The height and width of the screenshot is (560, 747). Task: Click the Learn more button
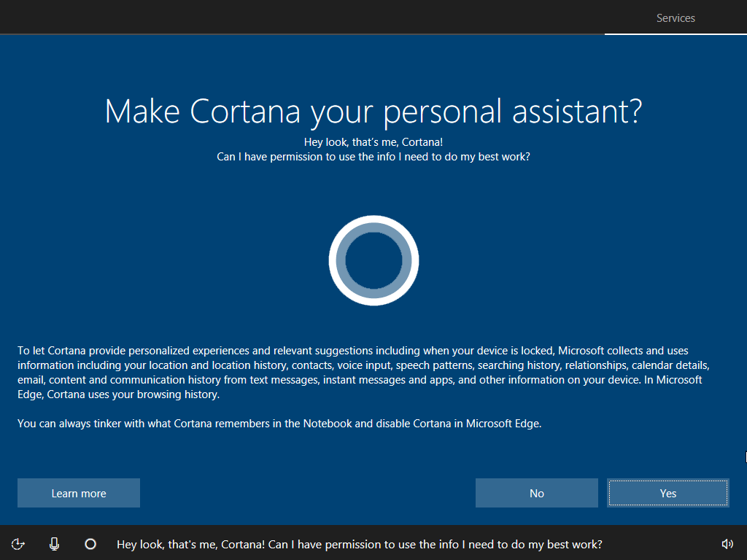(x=79, y=493)
